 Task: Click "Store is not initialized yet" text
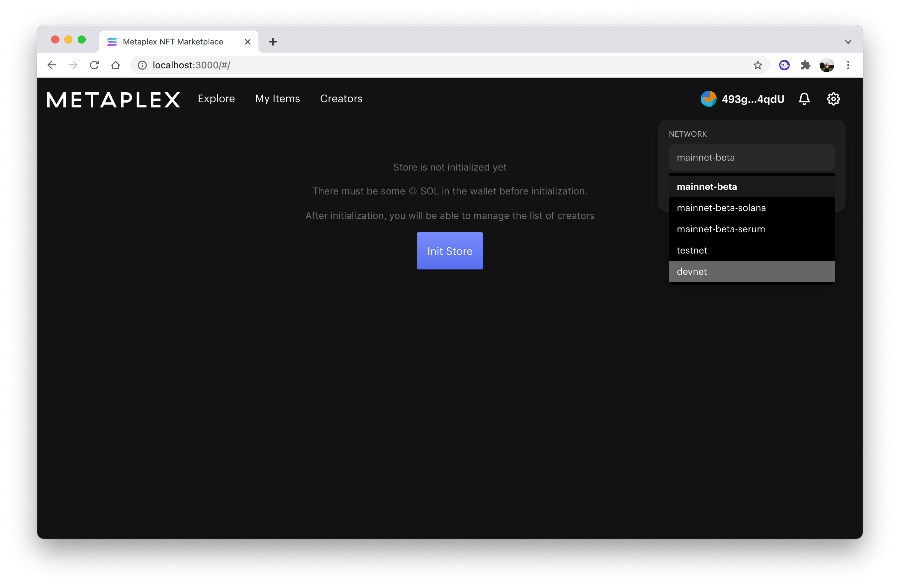coord(450,167)
